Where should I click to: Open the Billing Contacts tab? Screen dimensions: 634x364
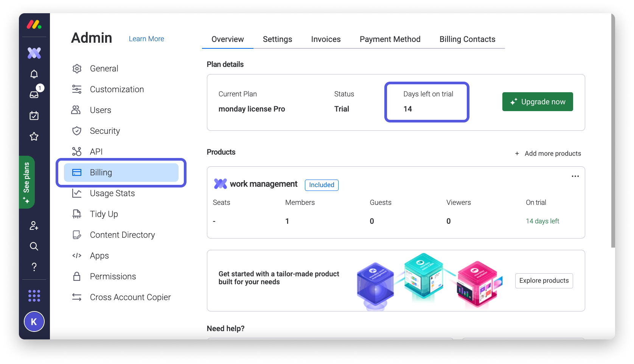[x=467, y=39]
